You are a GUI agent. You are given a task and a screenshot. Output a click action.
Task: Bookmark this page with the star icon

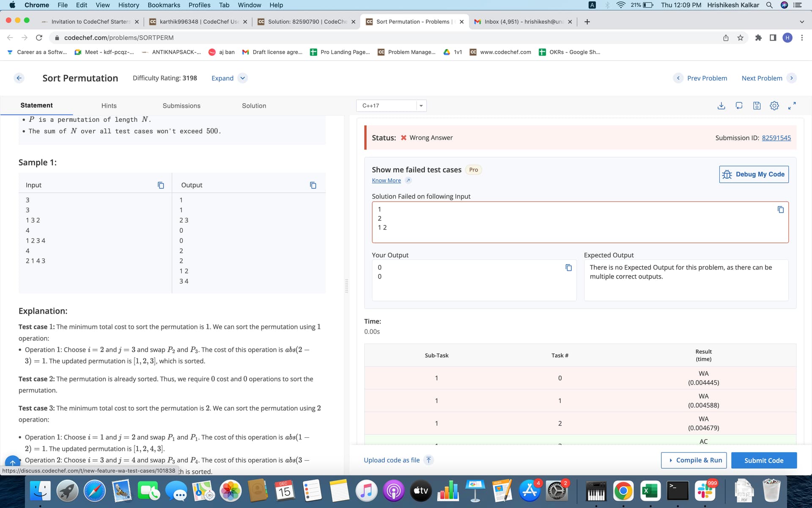click(x=740, y=38)
